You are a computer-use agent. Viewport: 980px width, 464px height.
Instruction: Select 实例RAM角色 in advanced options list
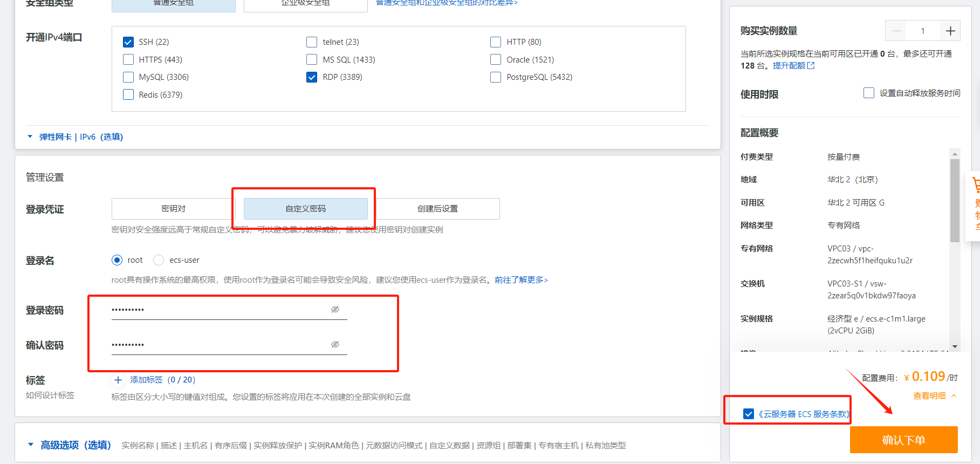tap(334, 446)
